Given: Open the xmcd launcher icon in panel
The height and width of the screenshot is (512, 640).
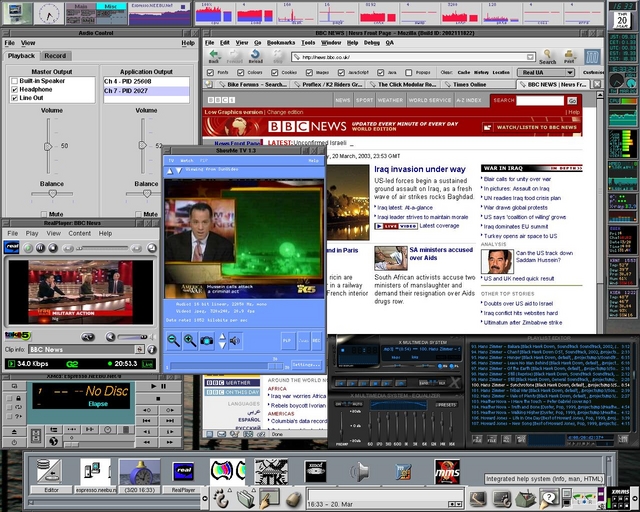Looking at the screenshot, I should pos(316,472).
